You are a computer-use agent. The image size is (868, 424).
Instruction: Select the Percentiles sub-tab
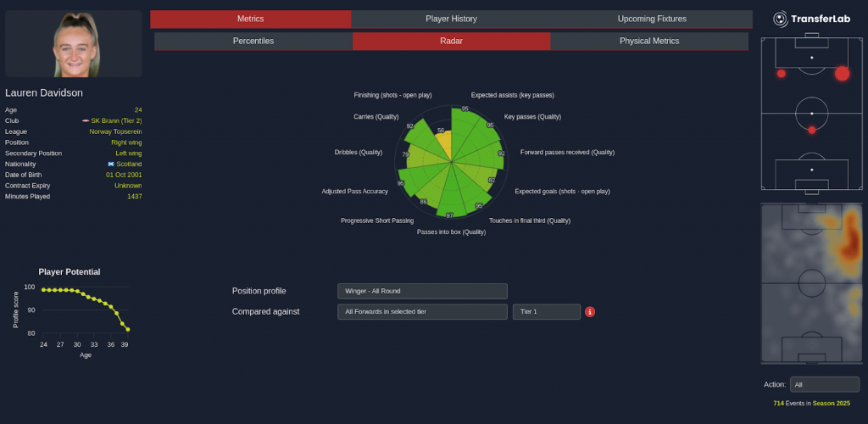(253, 41)
